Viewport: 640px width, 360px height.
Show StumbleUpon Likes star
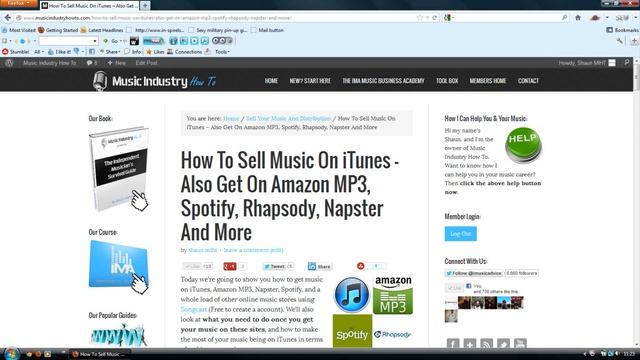pos(155,52)
